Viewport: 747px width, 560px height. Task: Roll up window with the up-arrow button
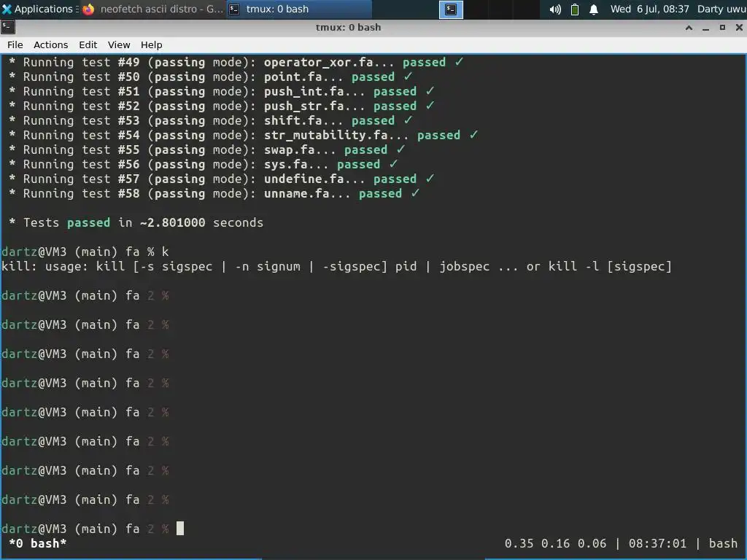click(x=689, y=28)
